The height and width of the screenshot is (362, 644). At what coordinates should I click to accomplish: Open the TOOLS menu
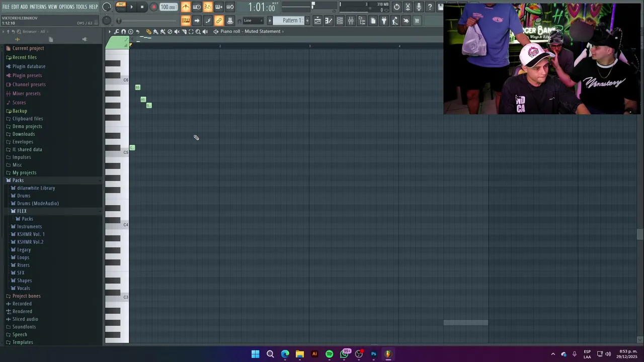pos(82,7)
